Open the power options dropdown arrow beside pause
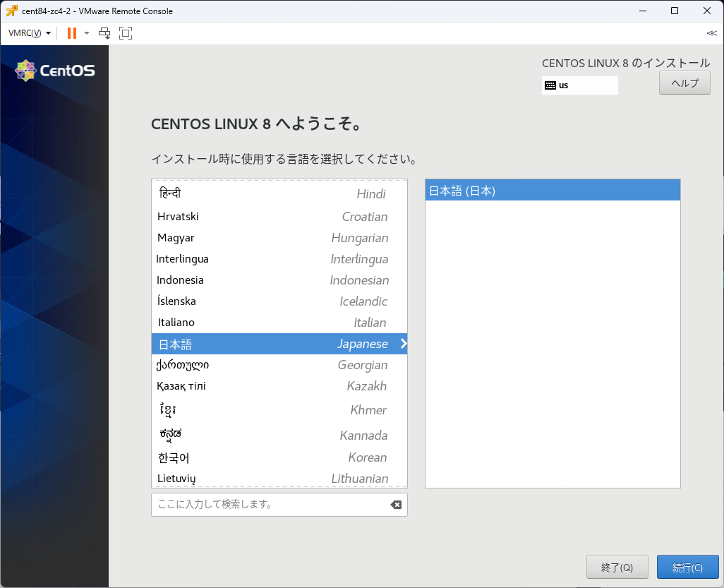Image resolution: width=724 pixels, height=588 pixels. 86,33
